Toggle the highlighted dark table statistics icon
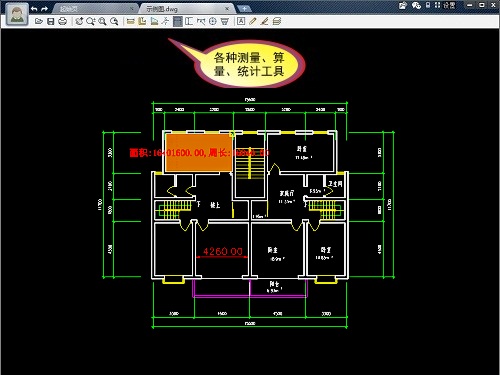 click(178, 21)
